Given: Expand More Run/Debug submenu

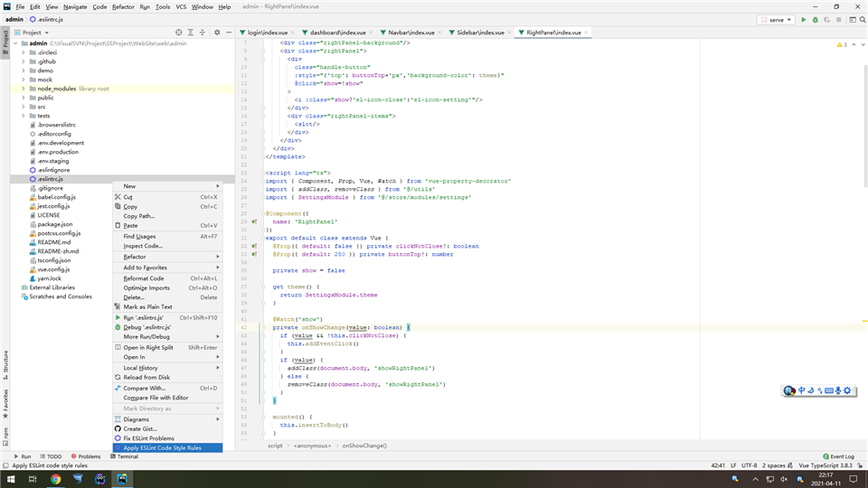Looking at the screenshot, I should (x=168, y=336).
